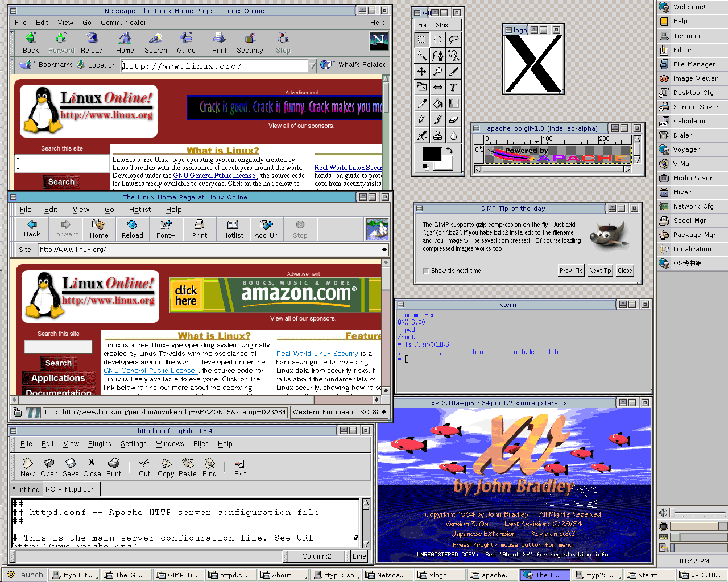Select the Bucket Fill tool
Screen dimensions: 728x582
coord(437,103)
